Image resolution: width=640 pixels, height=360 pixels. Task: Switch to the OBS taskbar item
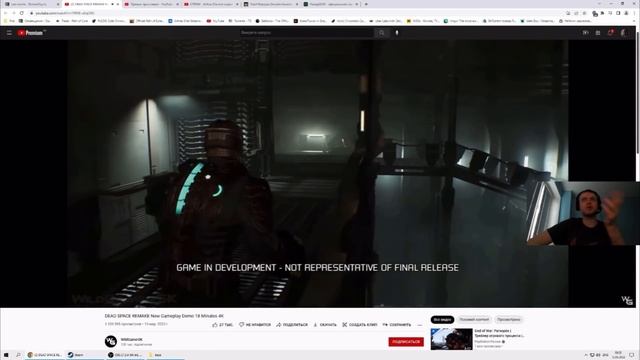[125, 355]
